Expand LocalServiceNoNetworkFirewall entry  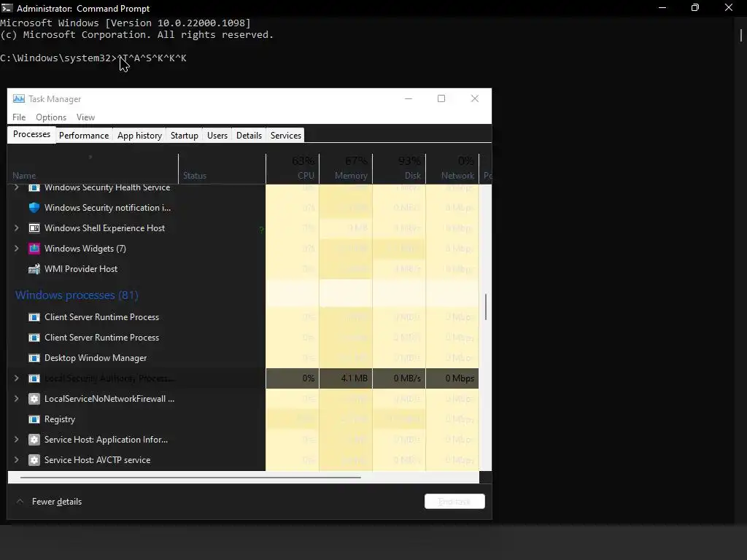[16, 399]
